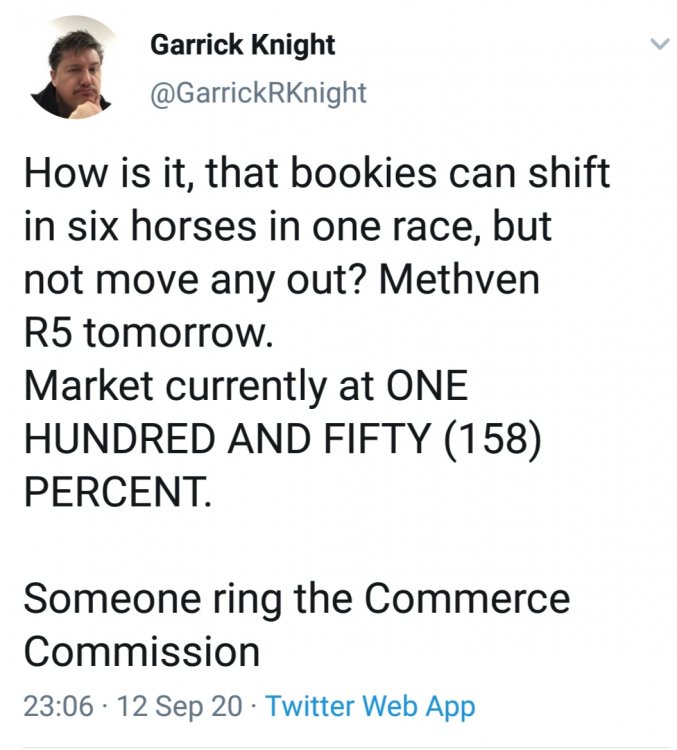Click the Garrick Knight display name
677x750 pixels.
tap(243, 45)
